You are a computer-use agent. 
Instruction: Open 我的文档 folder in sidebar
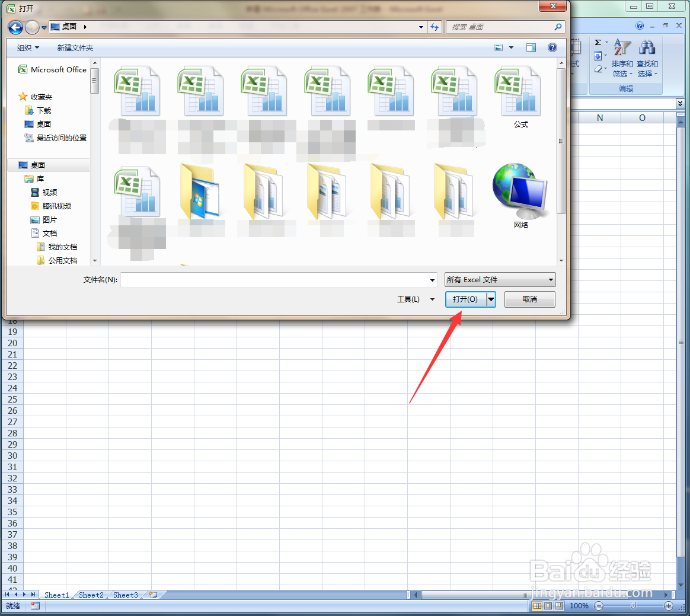(x=57, y=247)
